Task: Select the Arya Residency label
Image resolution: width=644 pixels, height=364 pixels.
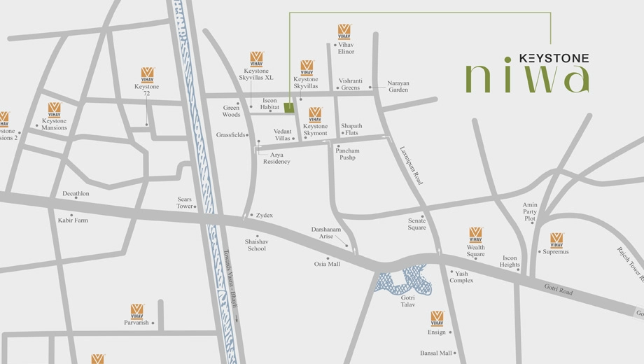Action: click(x=276, y=158)
